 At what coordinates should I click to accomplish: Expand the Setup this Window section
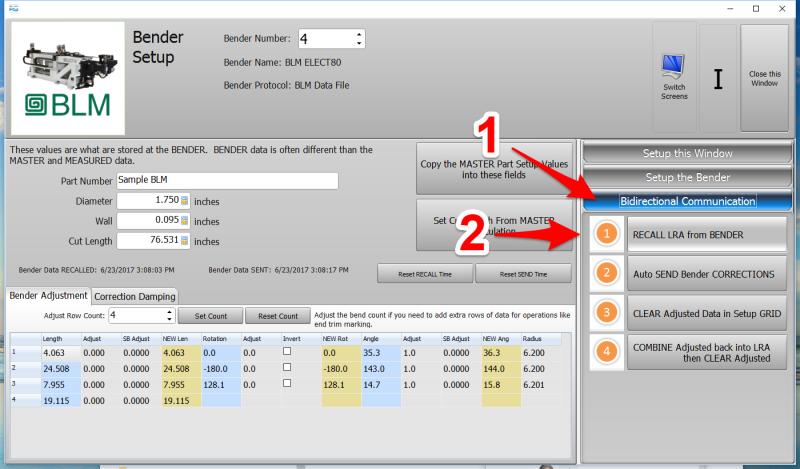click(687, 153)
